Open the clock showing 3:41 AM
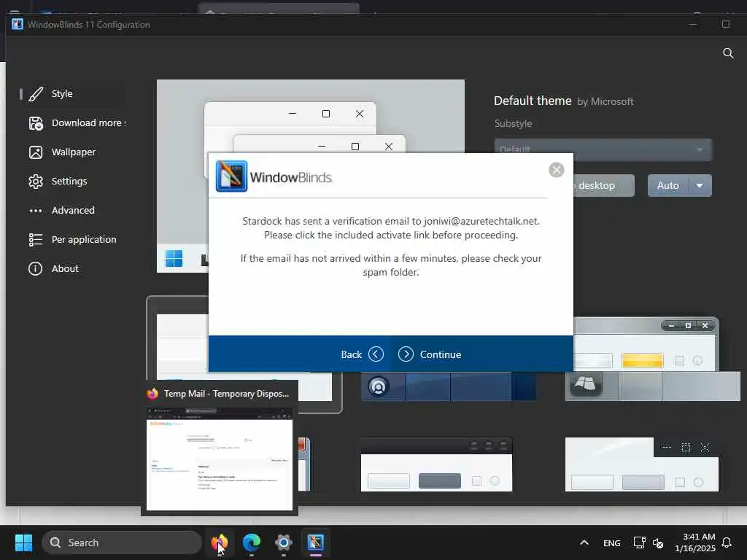747x560 pixels. (694, 542)
